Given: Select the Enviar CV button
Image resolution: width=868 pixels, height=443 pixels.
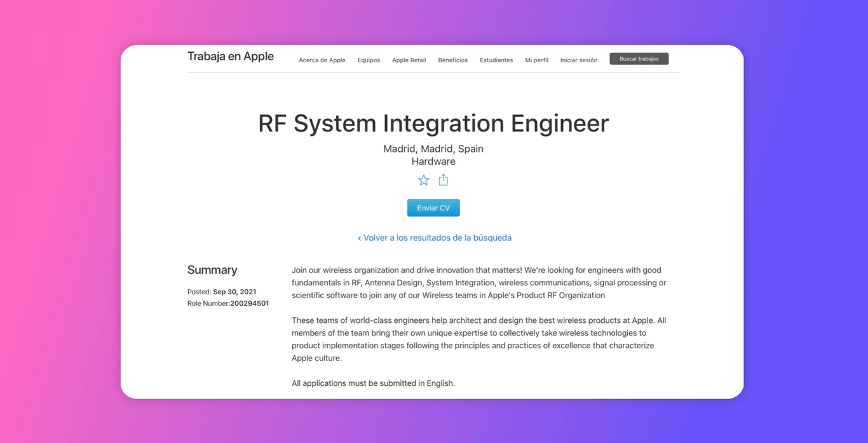Looking at the screenshot, I should coord(433,207).
